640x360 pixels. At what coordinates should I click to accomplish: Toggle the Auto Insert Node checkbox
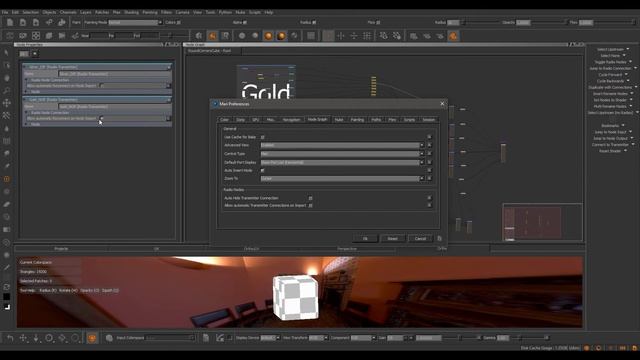click(x=262, y=170)
